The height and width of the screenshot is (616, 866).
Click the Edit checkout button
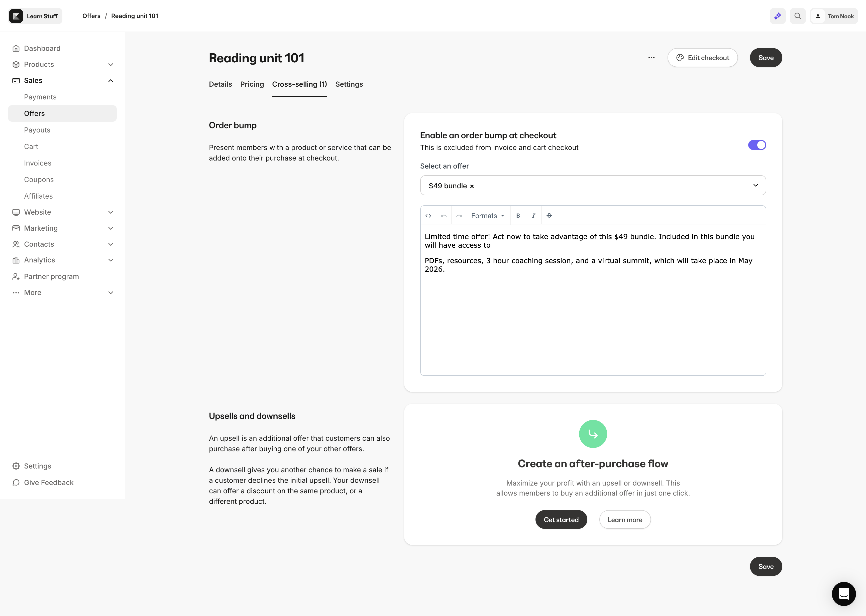pos(702,58)
